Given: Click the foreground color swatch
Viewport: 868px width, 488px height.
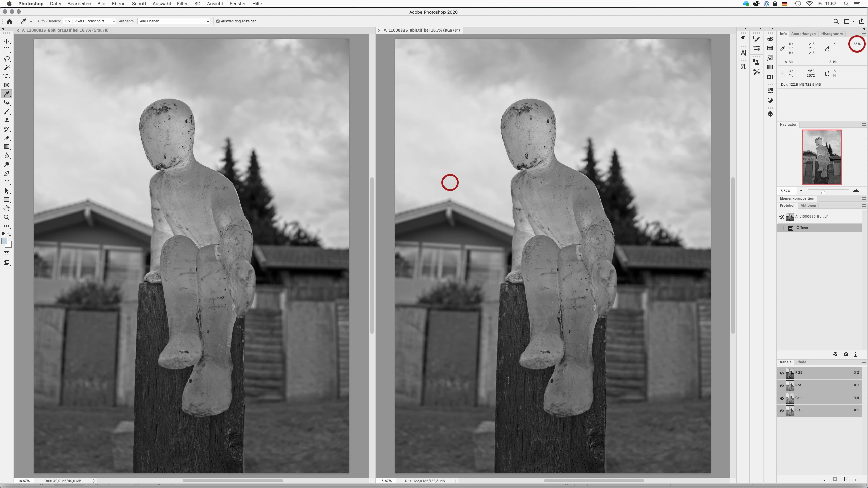Looking at the screenshot, I should (x=5, y=241).
